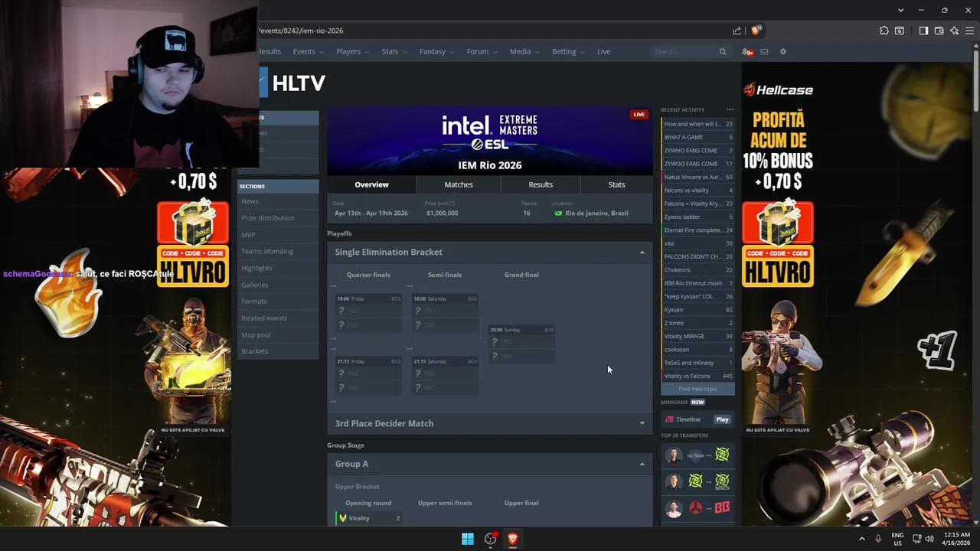Screen dimensions: 980x551
Task: Switch to the Results tab
Action: click(x=541, y=184)
